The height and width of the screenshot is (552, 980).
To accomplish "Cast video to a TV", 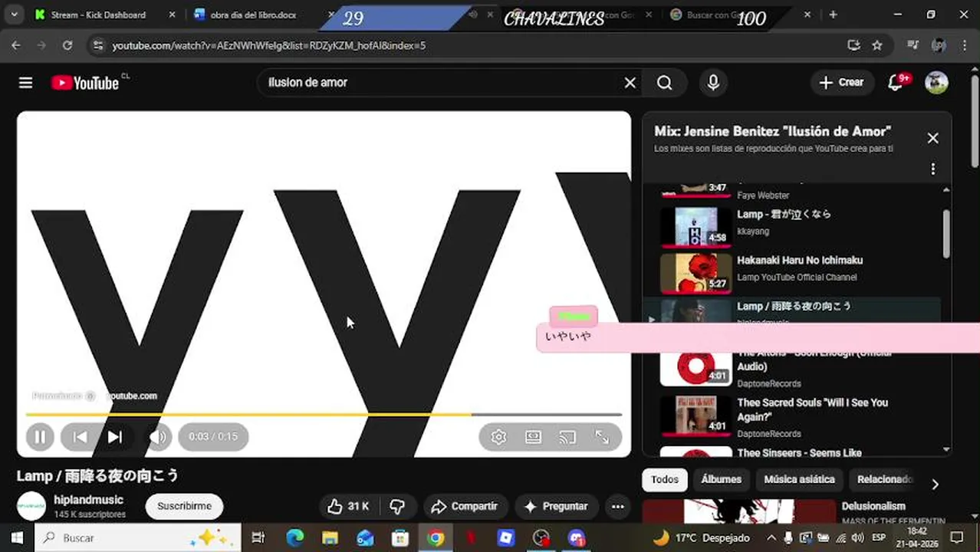I will tap(567, 437).
